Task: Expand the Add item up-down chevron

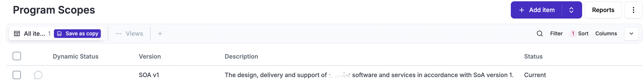Action: pyautogui.click(x=571, y=10)
